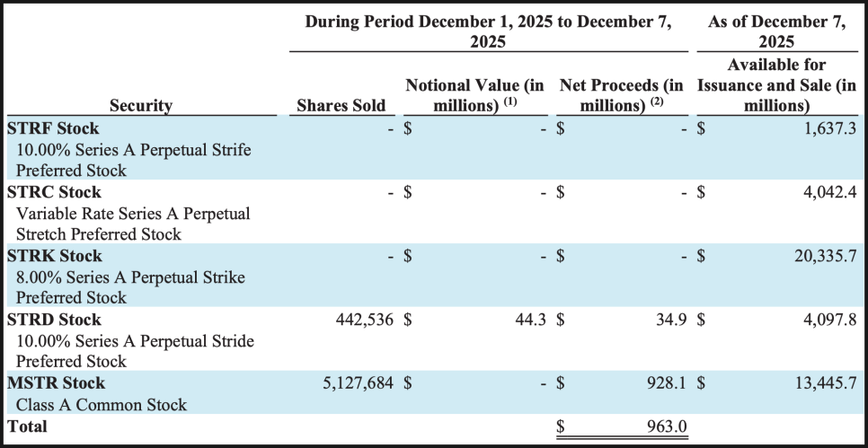Click the STRK Stock row heading
868x448 pixels.
(54, 256)
